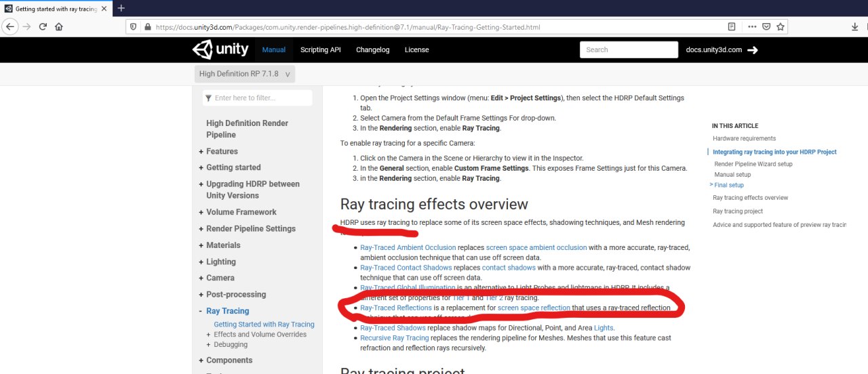Screen dimensions: 868x374
Task: Jump to Render Pipeline Wizard setup
Action: coord(753,164)
